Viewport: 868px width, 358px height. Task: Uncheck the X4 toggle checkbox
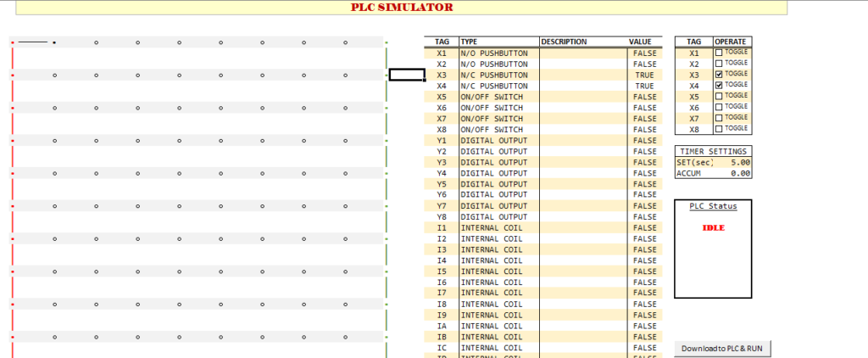(720, 86)
